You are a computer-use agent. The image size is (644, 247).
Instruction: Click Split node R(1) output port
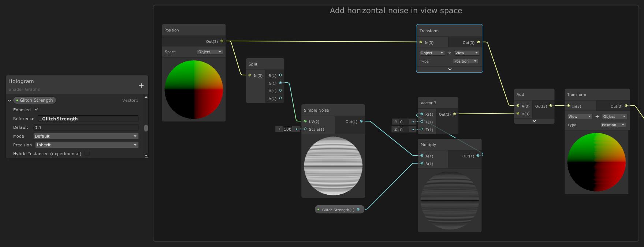280,75
